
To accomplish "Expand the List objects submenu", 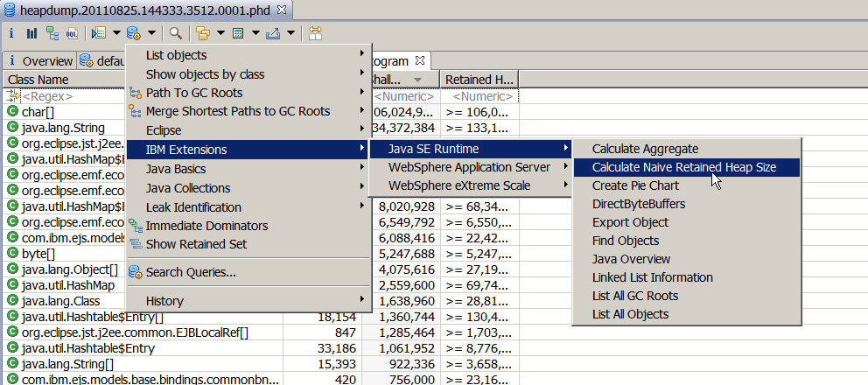I will click(248, 55).
